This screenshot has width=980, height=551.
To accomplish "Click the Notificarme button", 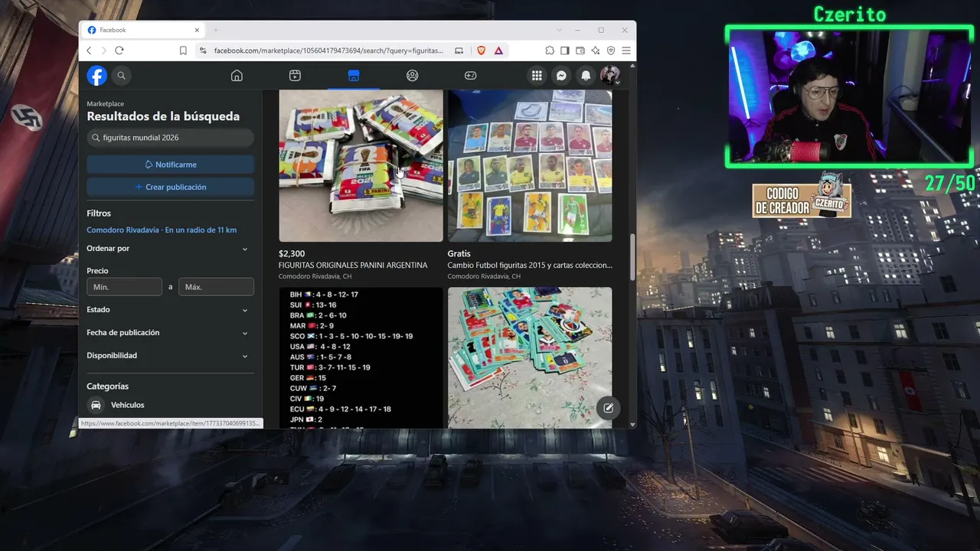I will point(170,165).
